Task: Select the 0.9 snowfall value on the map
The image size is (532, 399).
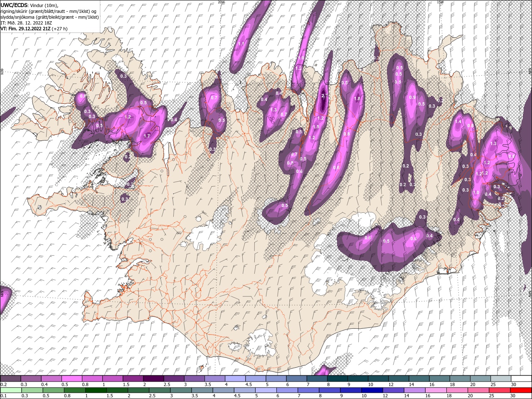Action: point(412,97)
